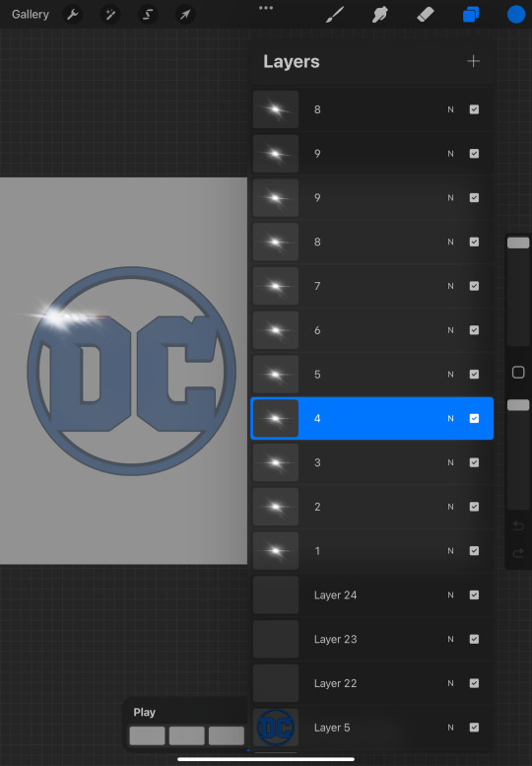532x766 pixels.
Task: Select the Eraser tool
Action: click(x=426, y=14)
